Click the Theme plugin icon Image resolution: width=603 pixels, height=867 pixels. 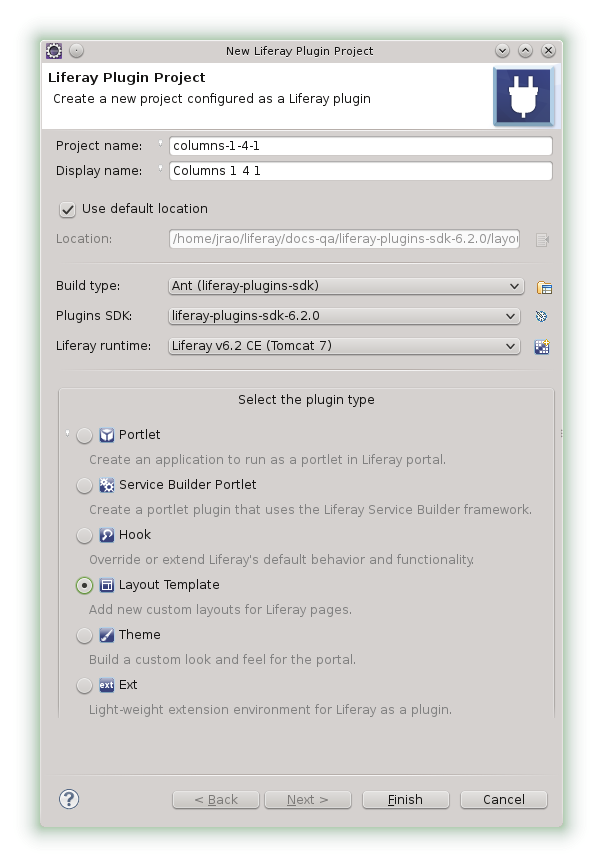[x=107, y=635]
